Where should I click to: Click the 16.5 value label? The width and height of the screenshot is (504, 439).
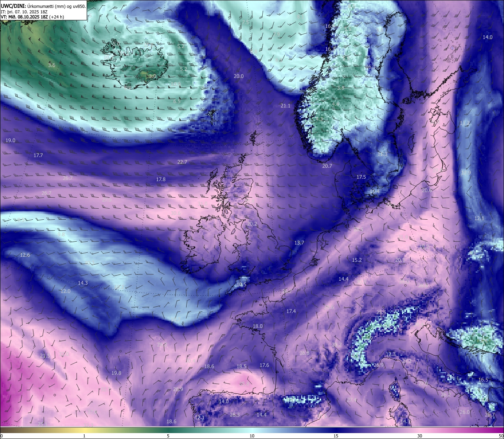483,380
